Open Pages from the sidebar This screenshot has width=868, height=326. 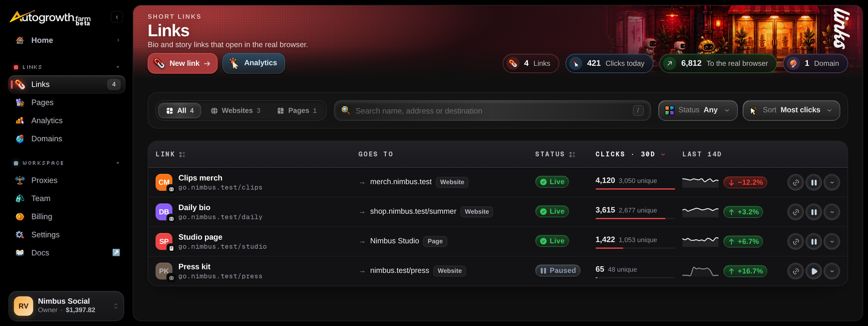coord(66,102)
